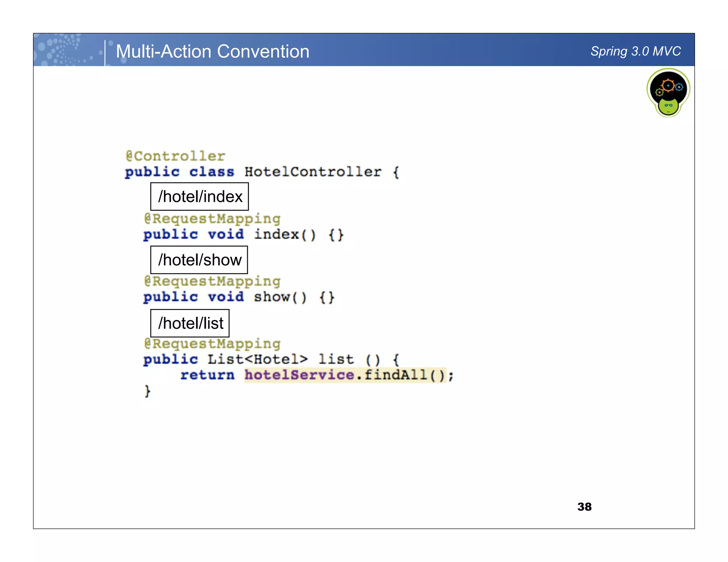Screen dimensions: 728x562
Task: Click the Multi-Action Convention title
Action: 212,52
